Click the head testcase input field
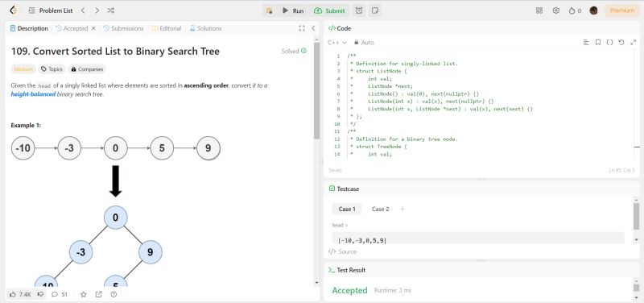The image size is (644, 303). [477, 239]
